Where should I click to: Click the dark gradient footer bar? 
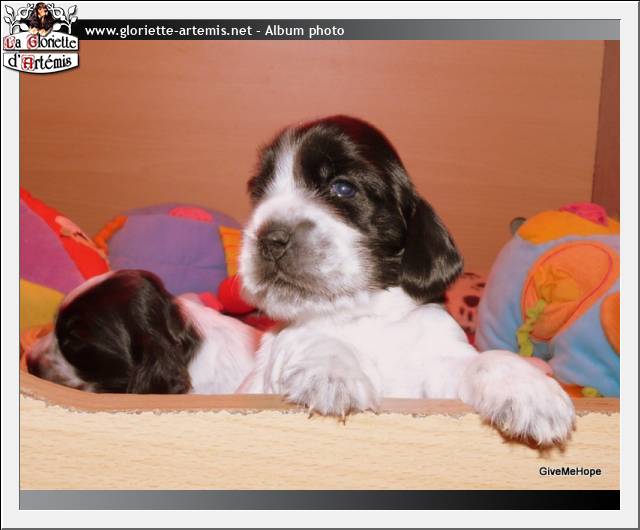tap(320, 499)
